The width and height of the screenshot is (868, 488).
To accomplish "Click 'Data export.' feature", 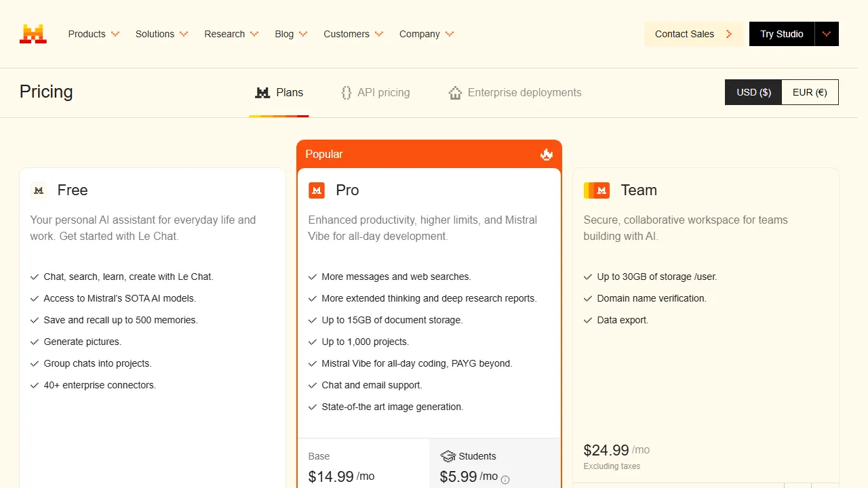I will click(623, 320).
